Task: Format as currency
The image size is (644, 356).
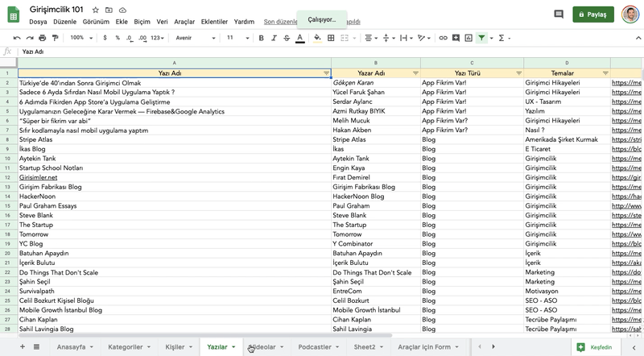Action: tap(105, 38)
